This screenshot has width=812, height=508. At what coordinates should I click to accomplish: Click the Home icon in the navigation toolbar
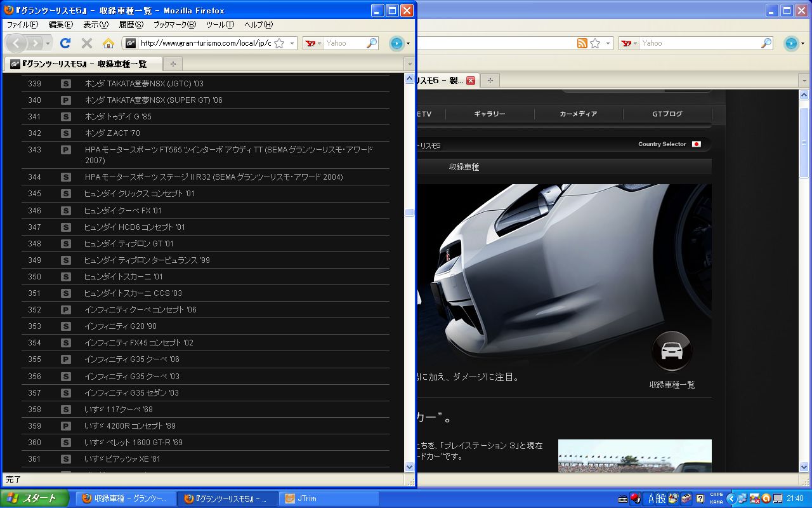pos(108,43)
